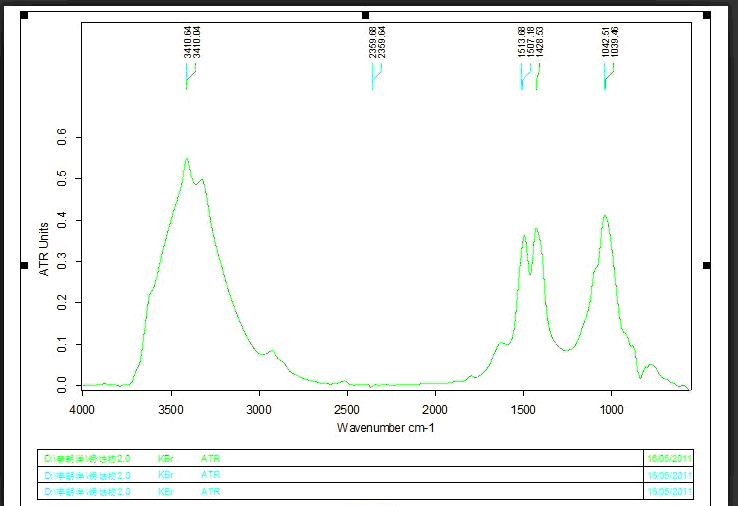This screenshot has width=738, height=506.
Task: Grab the top-left black selection handle
Action: (24, 16)
